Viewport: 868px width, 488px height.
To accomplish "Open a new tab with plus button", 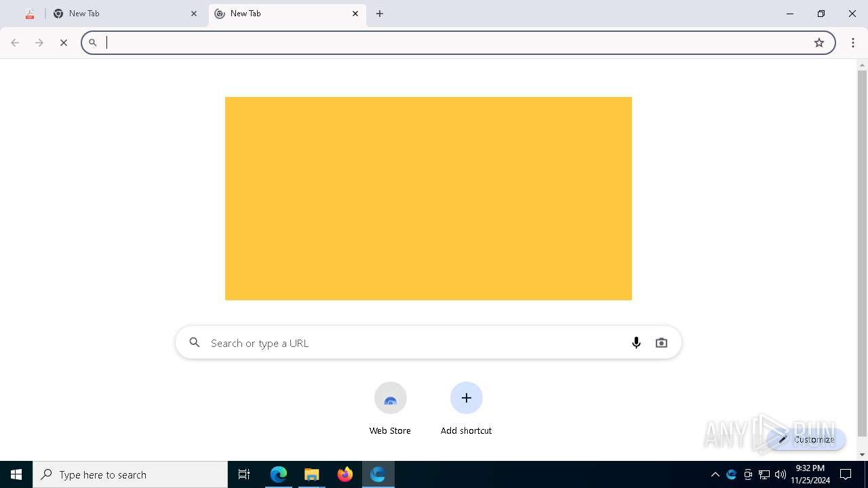I will coord(380,14).
